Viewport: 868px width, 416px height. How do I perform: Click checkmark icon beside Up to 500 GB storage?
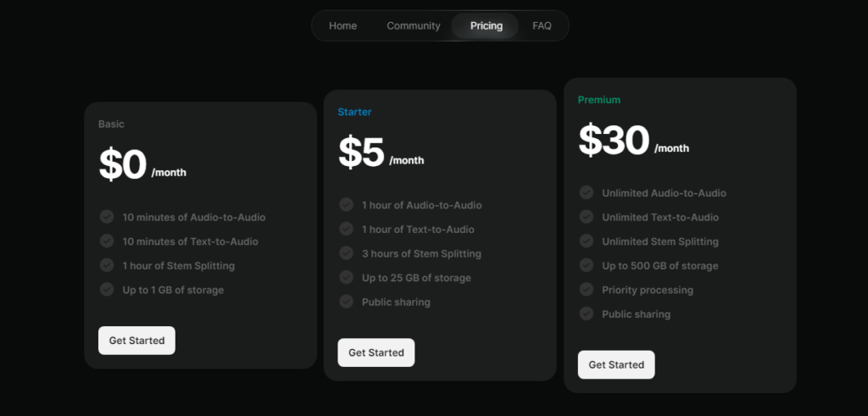pos(586,265)
